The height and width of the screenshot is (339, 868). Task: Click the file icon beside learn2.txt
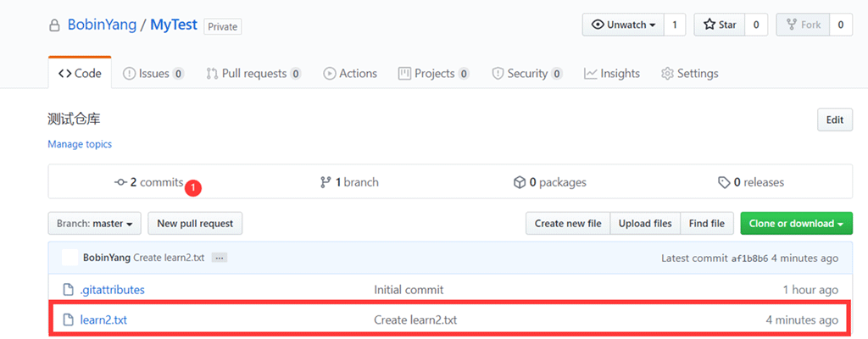[68, 320]
